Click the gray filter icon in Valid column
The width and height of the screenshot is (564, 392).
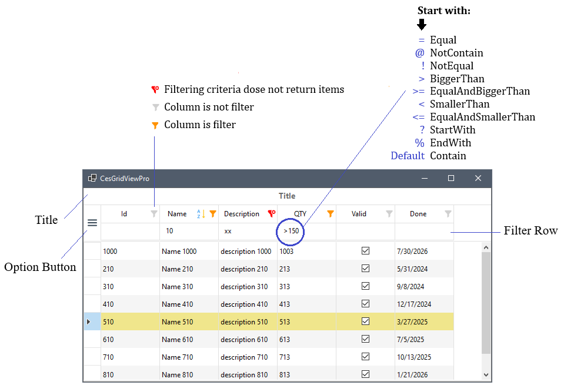pos(389,214)
